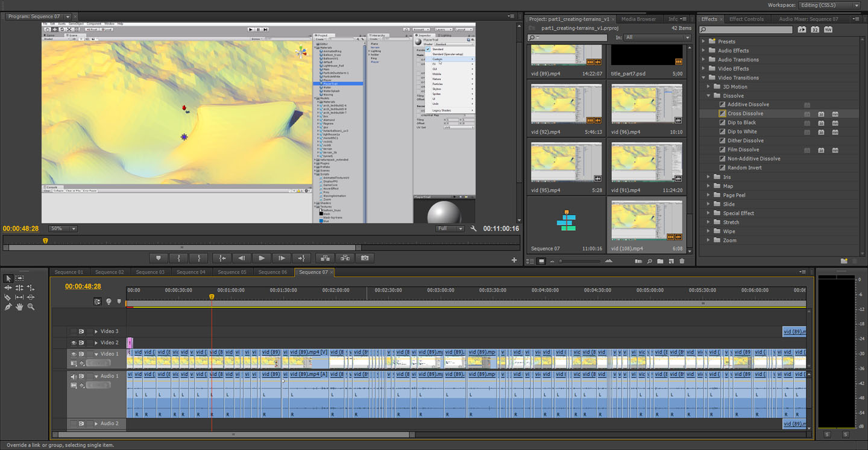Pick the Pen tool in tools panel
The width and height of the screenshot is (868, 450).
point(8,307)
